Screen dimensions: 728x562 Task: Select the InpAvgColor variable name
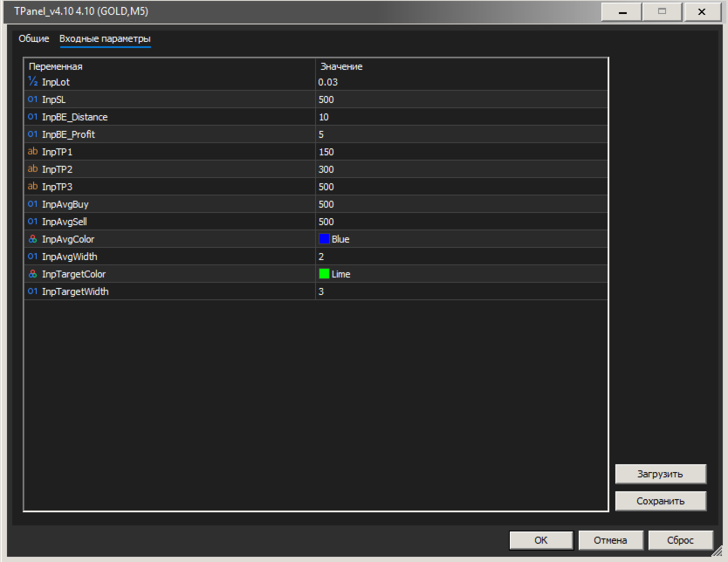click(68, 239)
